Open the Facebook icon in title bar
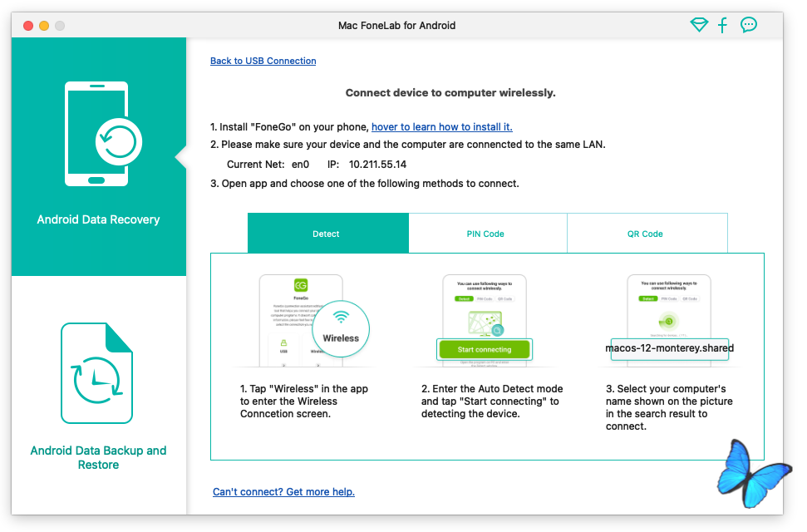807x532 pixels. tap(722, 25)
